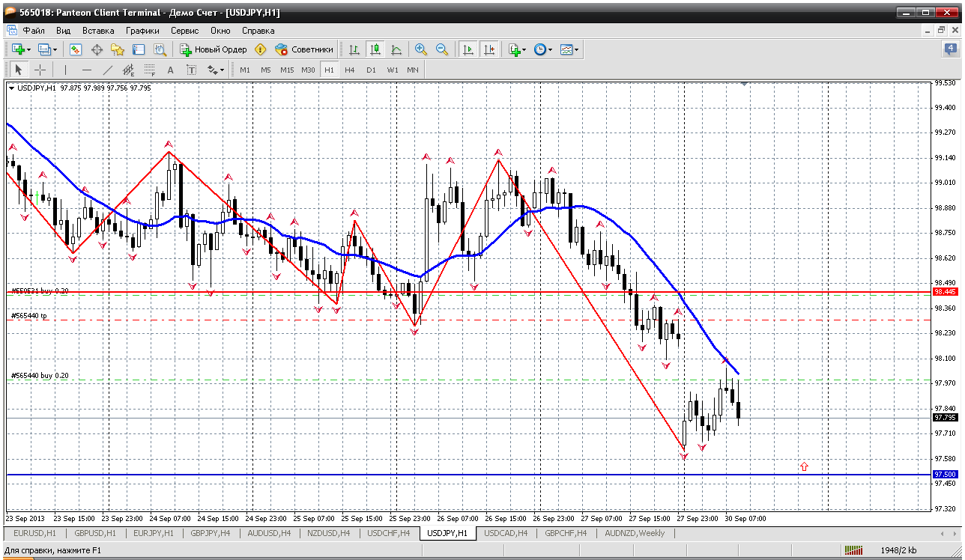Switch to the EURUSD,H1 chart tab

[x=34, y=533]
